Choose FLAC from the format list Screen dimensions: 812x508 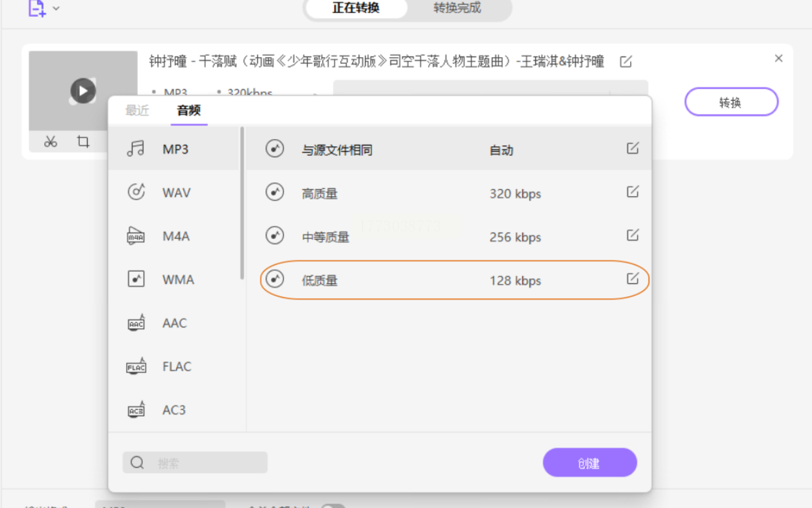tap(176, 366)
